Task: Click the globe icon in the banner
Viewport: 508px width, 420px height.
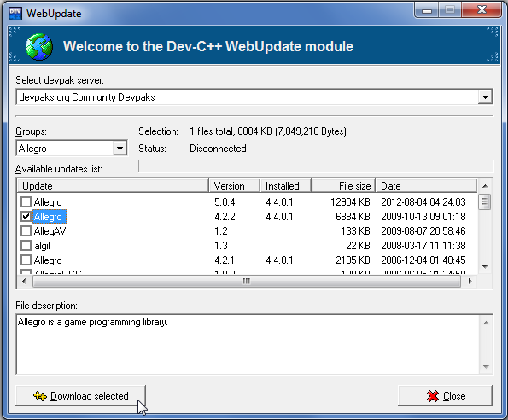Action: (39, 47)
